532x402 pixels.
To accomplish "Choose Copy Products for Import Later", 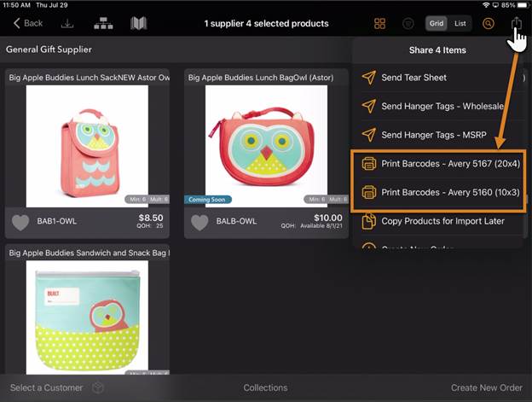I will 437,221.
